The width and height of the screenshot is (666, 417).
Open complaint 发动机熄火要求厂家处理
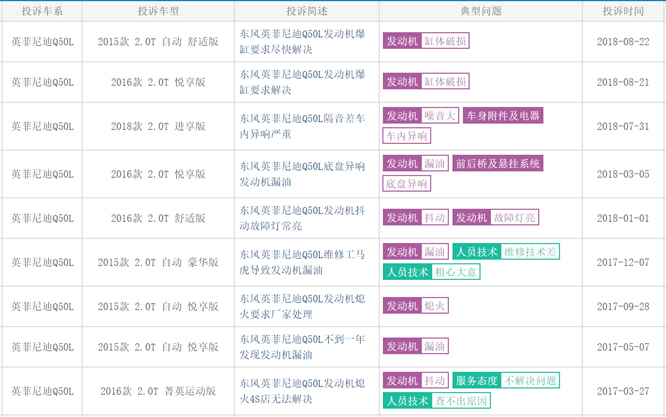click(302, 307)
